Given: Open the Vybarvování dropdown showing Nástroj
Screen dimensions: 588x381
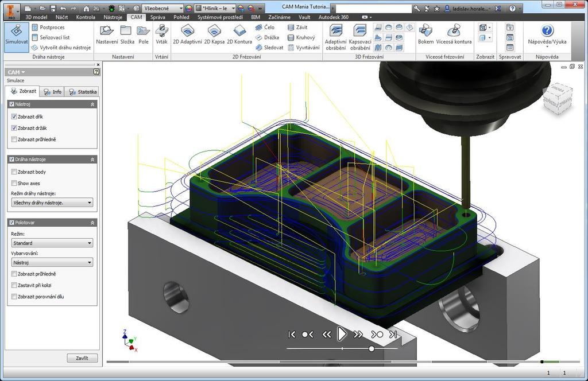Looking at the screenshot, I should (x=52, y=263).
